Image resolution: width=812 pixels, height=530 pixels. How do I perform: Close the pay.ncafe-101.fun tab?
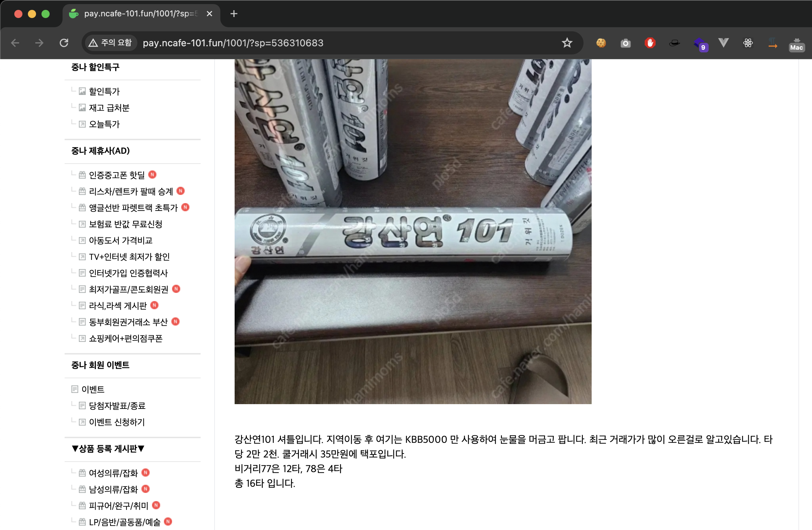click(209, 14)
